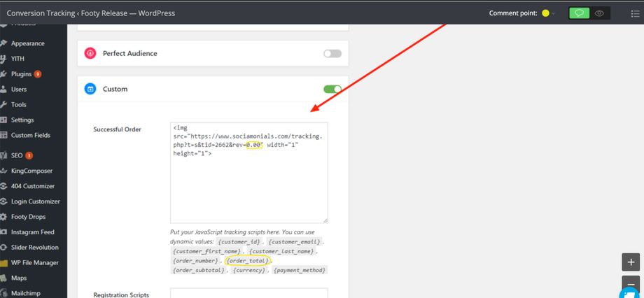Open the SEO menu

(x=17, y=155)
